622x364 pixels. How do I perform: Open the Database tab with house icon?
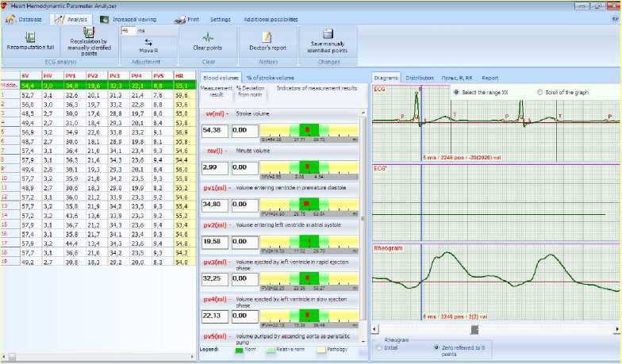[x=11, y=18]
